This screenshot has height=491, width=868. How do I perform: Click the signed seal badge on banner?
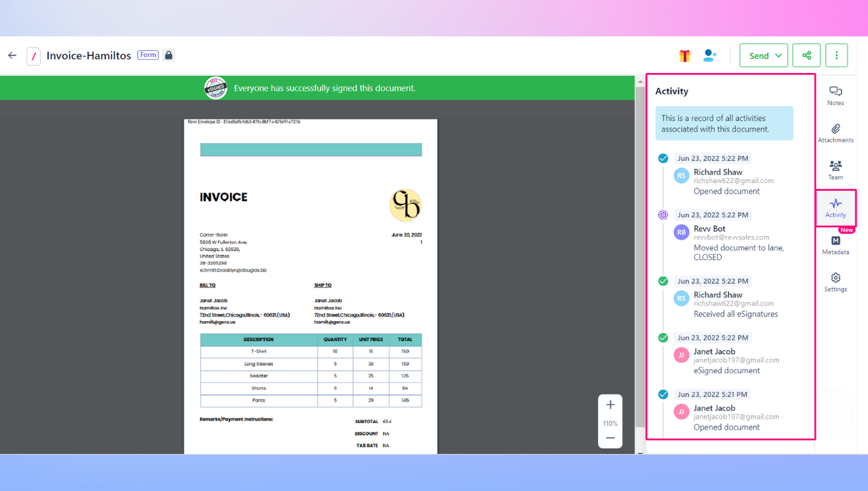tap(215, 87)
